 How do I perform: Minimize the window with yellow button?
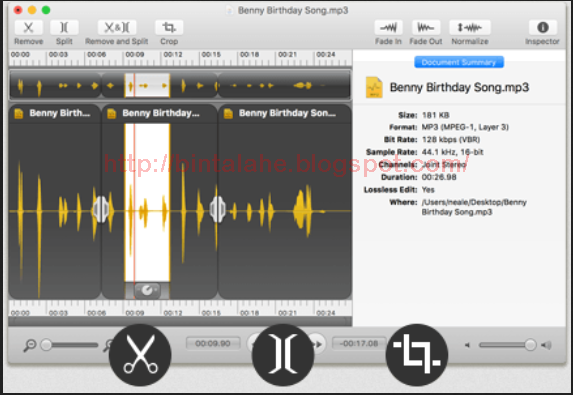(32, 10)
